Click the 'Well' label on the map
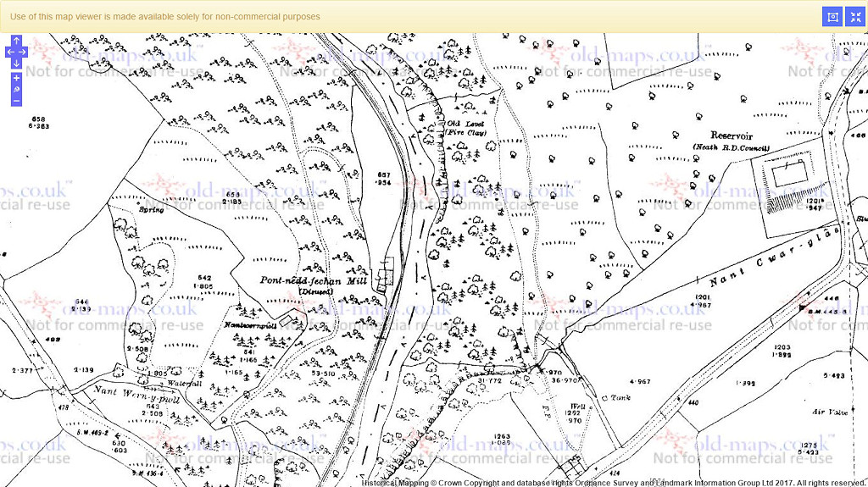 click(576, 407)
